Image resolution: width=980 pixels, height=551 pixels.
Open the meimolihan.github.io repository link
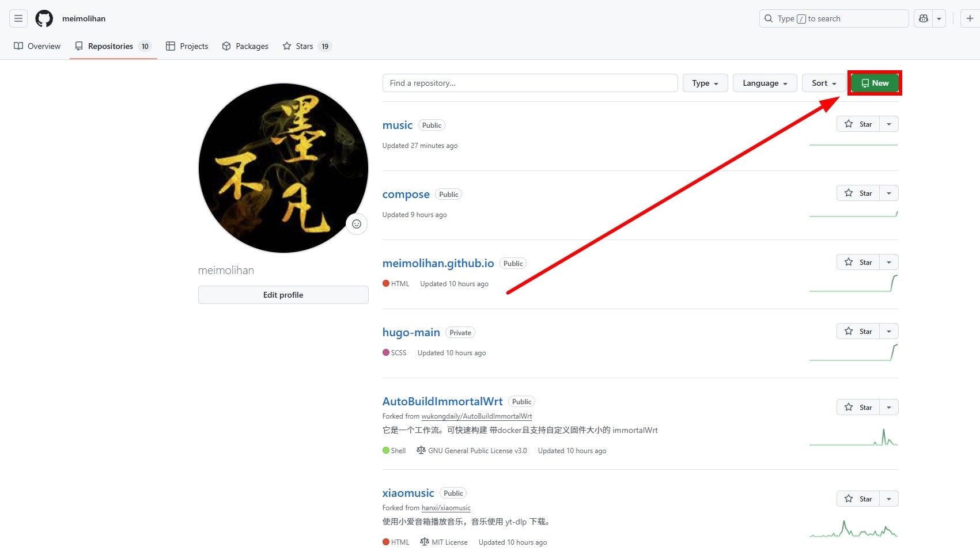(x=438, y=263)
